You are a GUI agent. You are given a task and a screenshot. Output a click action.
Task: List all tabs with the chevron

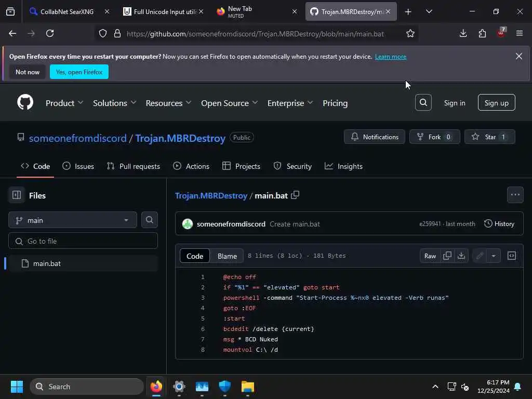point(429,11)
